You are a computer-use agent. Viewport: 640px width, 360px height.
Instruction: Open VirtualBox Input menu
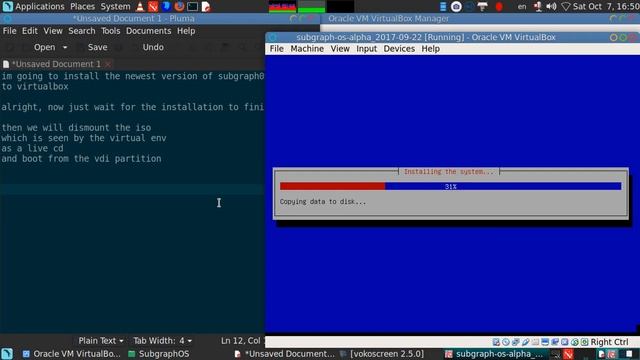tap(367, 49)
